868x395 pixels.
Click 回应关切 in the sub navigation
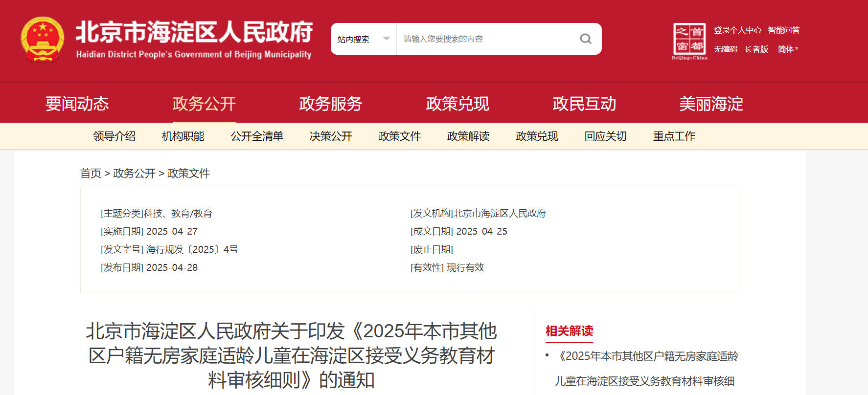[x=605, y=136]
